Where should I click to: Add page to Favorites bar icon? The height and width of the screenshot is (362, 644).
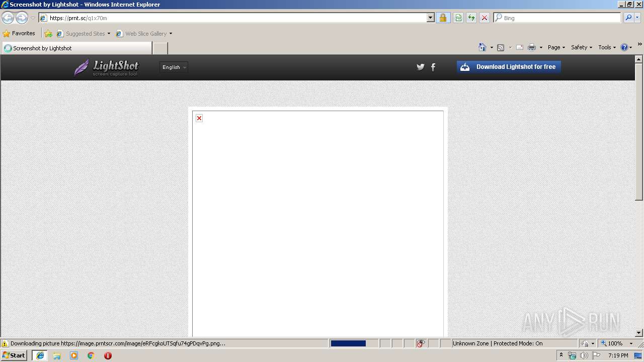tap(48, 34)
